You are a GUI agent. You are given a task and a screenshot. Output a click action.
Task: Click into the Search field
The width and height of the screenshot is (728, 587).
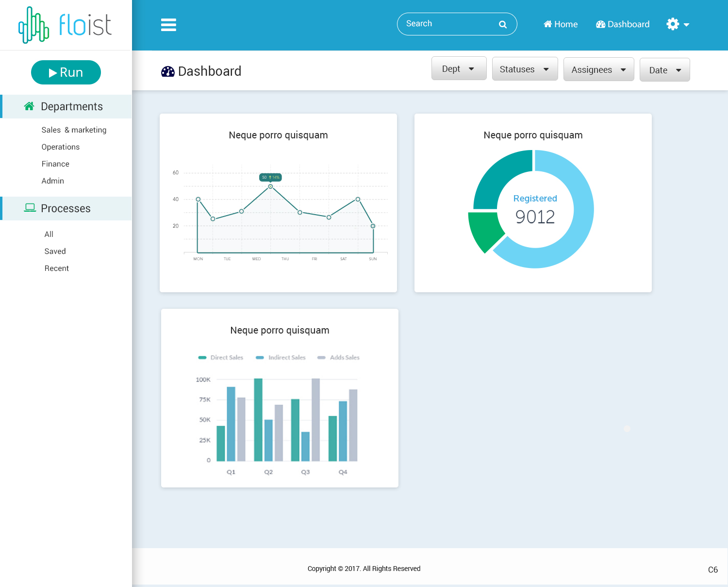coord(447,24)
